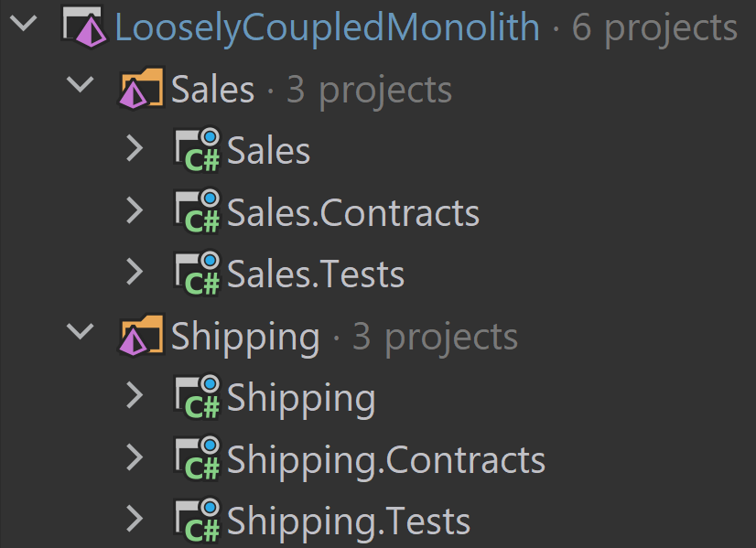Collapse the LooselyCoupledMonolith solution node
Image resolution: width=756 pixels, height=548 pixels.
click(24, 23)
